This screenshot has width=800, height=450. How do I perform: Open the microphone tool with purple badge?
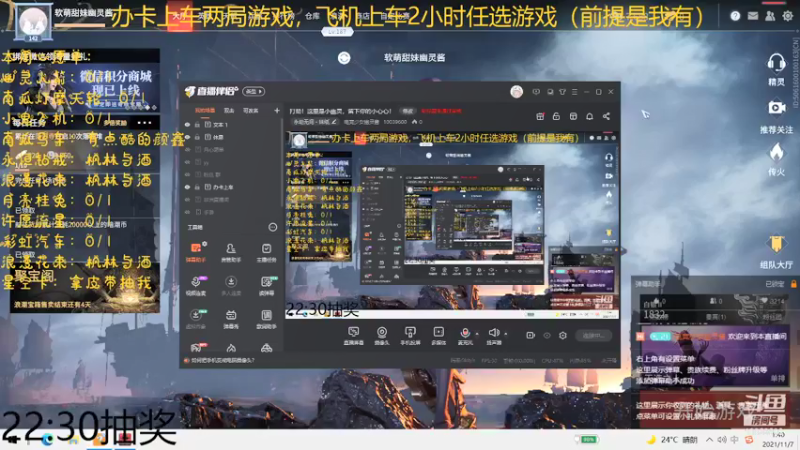pos(195,286)
